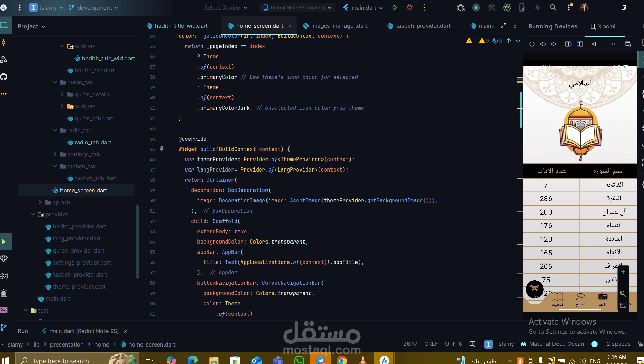The height and width of the screenshot is (364, 644).
Task: Click the editor vertical scrollbar thumb
Action: click(521, 110)
